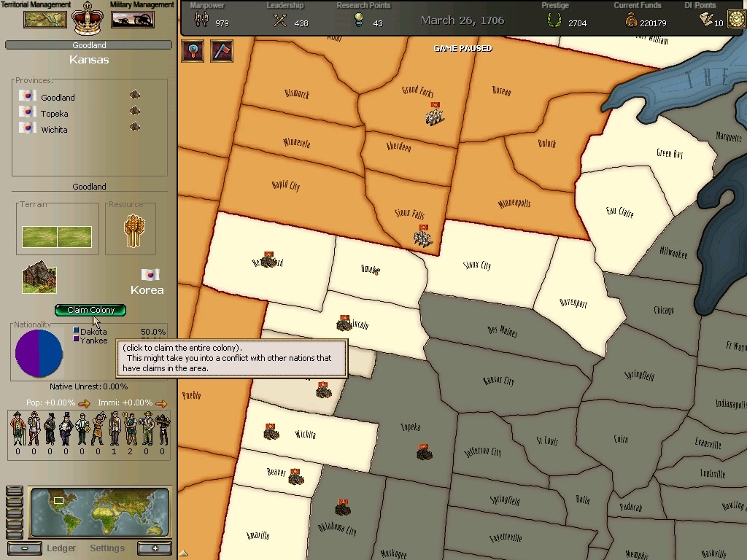Click the Leadership crossed swords icon

pyautogui.click(x=280, y=20)
